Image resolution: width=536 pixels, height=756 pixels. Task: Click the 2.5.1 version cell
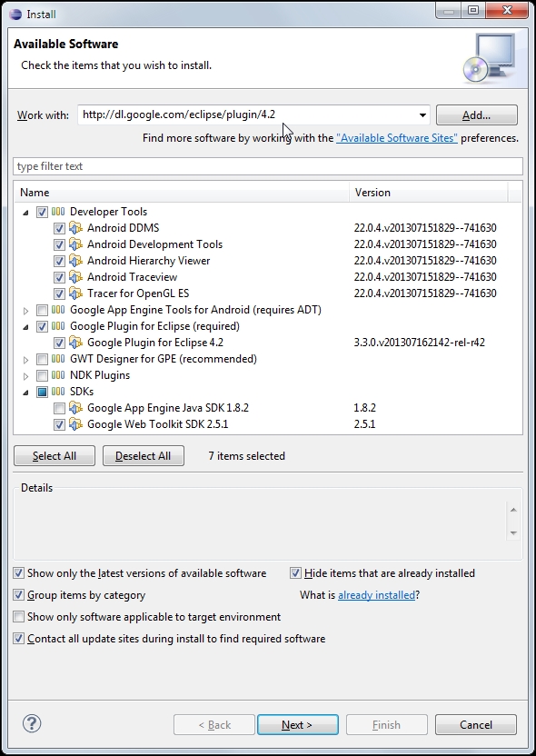(x=365, y=424)
